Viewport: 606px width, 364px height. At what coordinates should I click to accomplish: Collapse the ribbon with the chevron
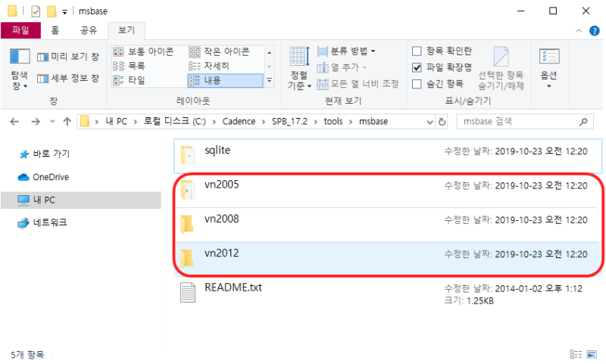point(579,31)
